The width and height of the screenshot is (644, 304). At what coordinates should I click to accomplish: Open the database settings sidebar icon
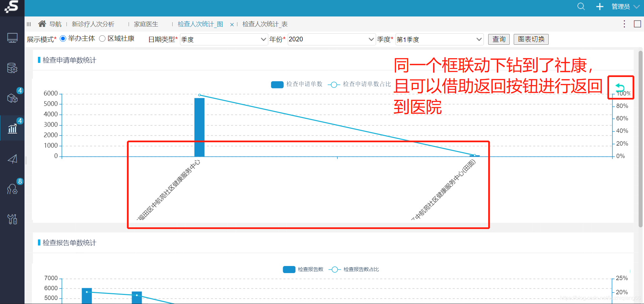click(x=12, y=68)
